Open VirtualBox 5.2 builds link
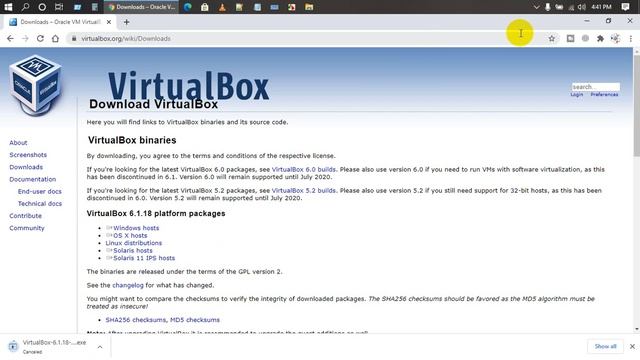Screen dimensions: 640x360 coord(304,190)
